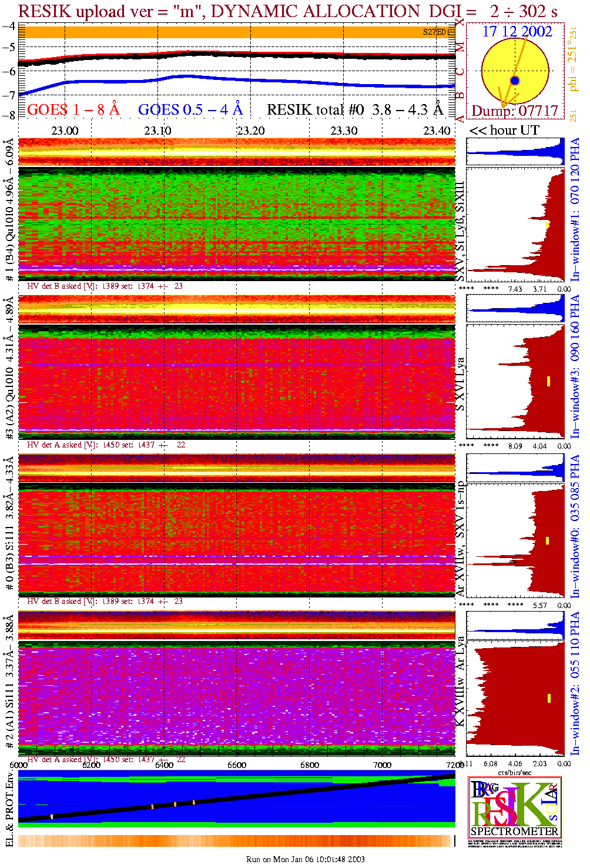Click the "<< hour UT" label
The height and width of the screenshot is (868, 590).
504,131
